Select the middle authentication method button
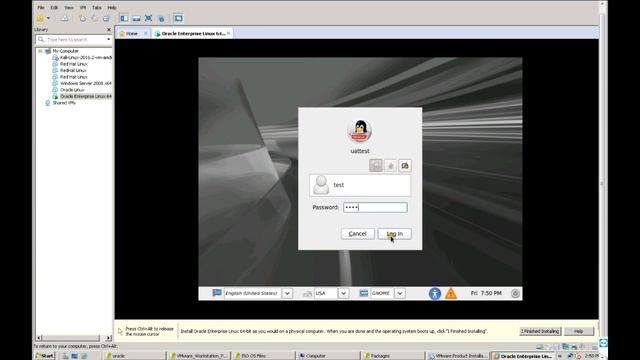 click(x=391, y=165)
